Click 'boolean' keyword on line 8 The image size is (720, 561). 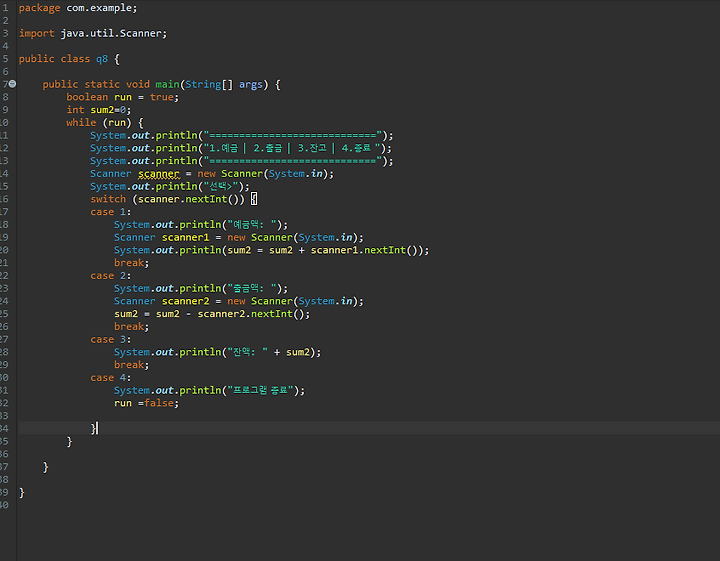coord(87,97)
